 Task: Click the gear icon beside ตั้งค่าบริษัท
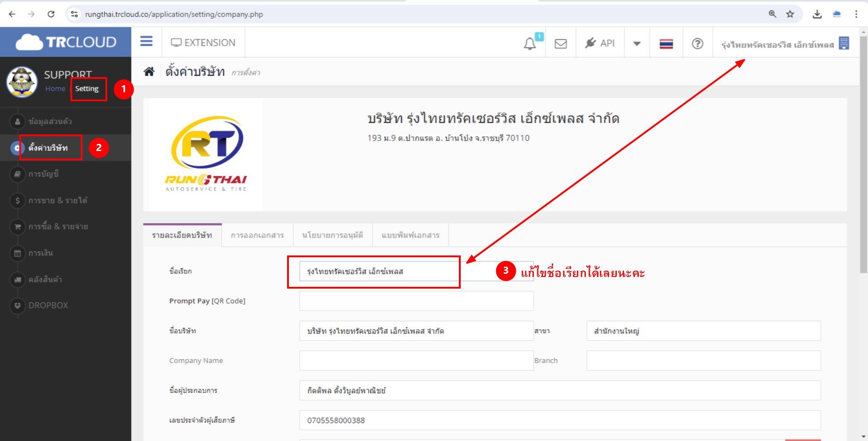click(17, 148)
